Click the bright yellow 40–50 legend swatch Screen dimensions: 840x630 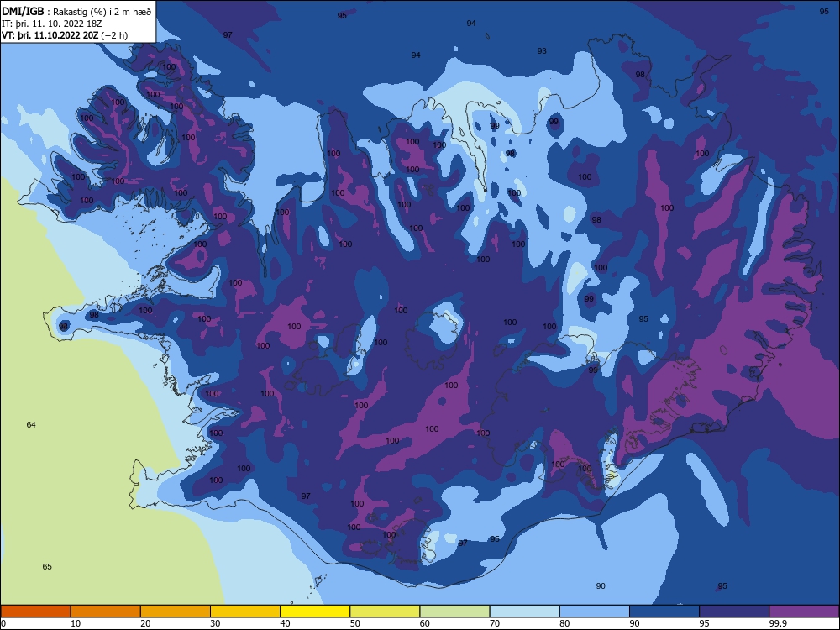click(315, 612)
